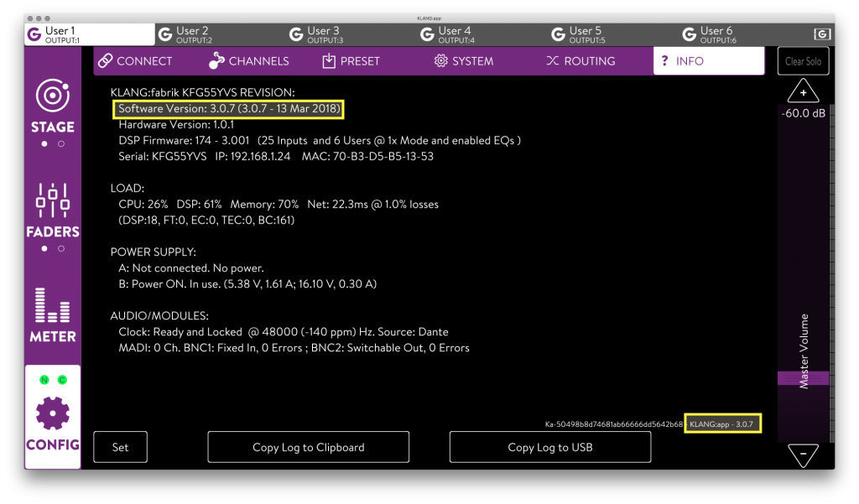Select the filled page dot under STAGE
859x504 pixels.
[x=44, y=144]
